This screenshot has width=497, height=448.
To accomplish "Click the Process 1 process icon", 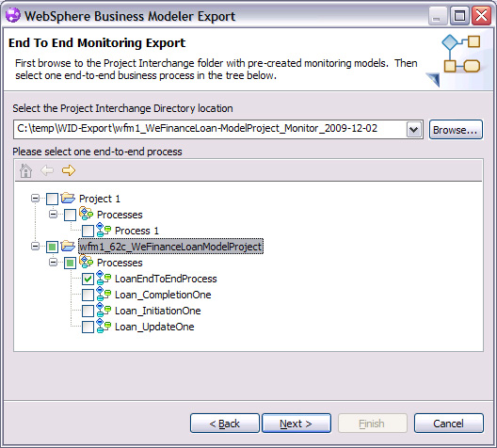I will click(x=104, y=230).
